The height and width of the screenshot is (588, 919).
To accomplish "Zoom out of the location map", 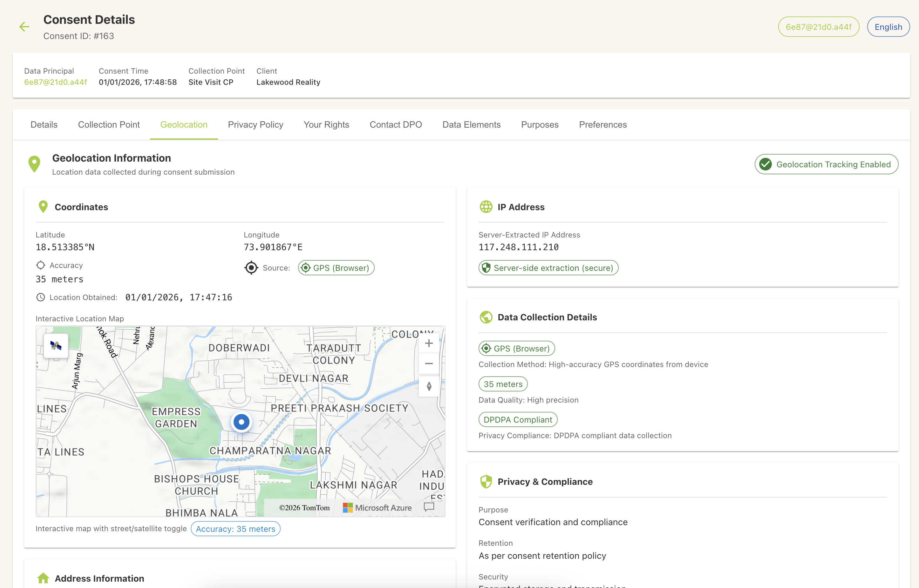I will tap(429, 363).
